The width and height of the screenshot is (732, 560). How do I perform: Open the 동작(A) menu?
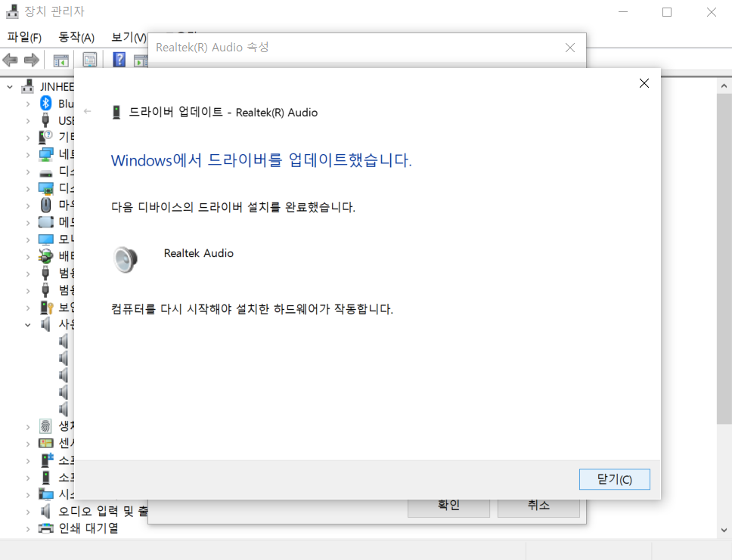[x=76, y=37]
